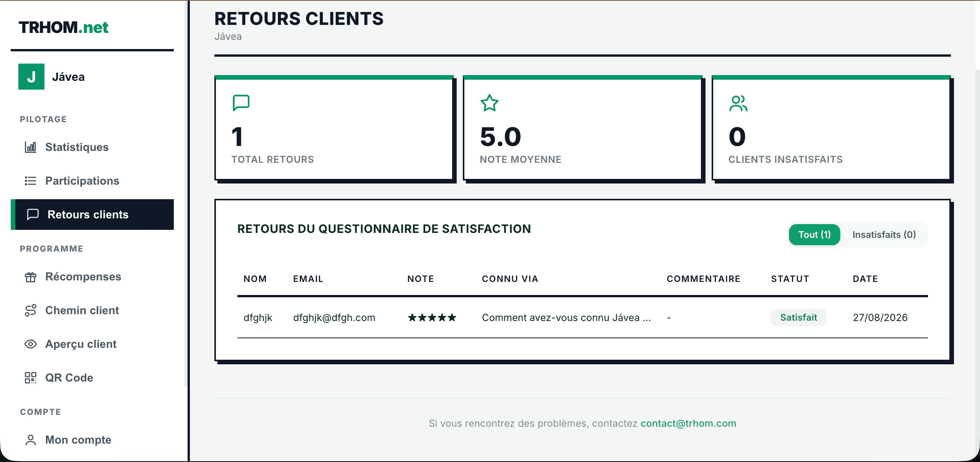Screen dimensions: 980x462
Task: Click the name cell dfghjk
Action: point(258,318)
